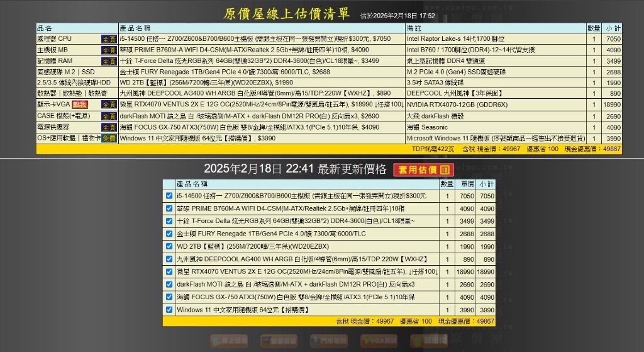
Task: Click the 大飛 darkFlash 機殼 note
Action: pyautogui.click(x=435, y=116)
